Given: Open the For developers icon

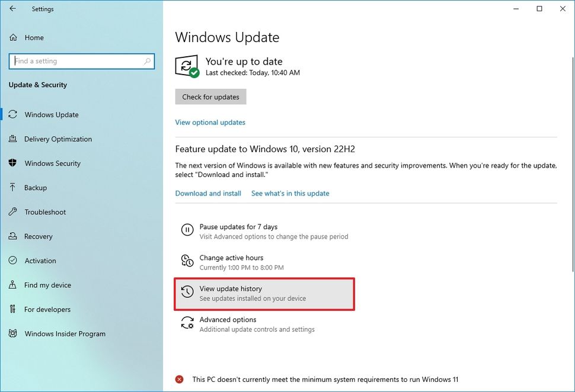Looking at the screenshot, I should tap(12, 309).
